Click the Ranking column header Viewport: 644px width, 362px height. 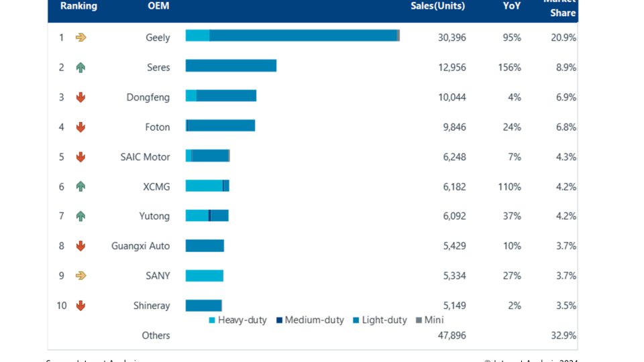(79, 6)
